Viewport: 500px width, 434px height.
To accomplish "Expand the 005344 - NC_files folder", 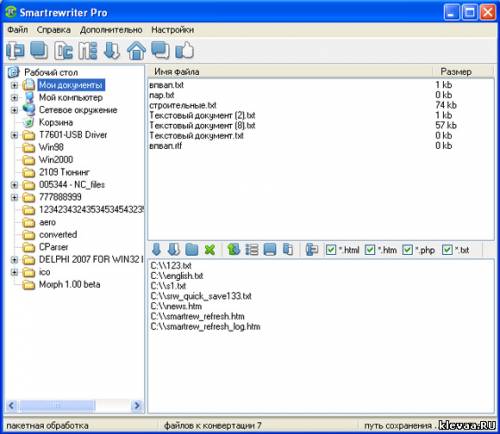I will [14, 185].
